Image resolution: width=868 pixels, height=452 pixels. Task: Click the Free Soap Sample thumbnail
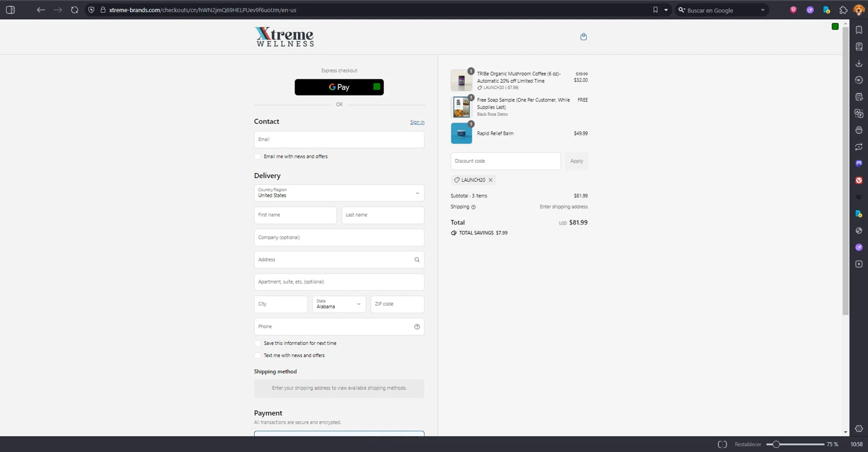click(x=461, y=107)
